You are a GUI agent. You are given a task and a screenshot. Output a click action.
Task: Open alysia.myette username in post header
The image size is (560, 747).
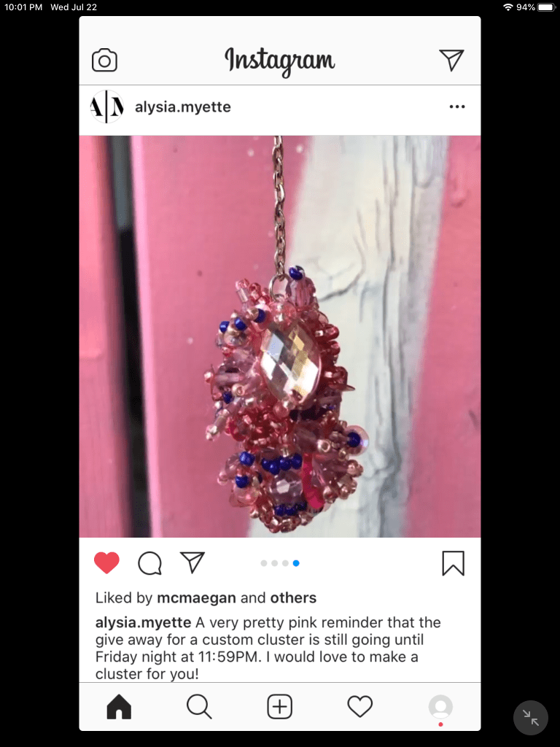(183, 107)
